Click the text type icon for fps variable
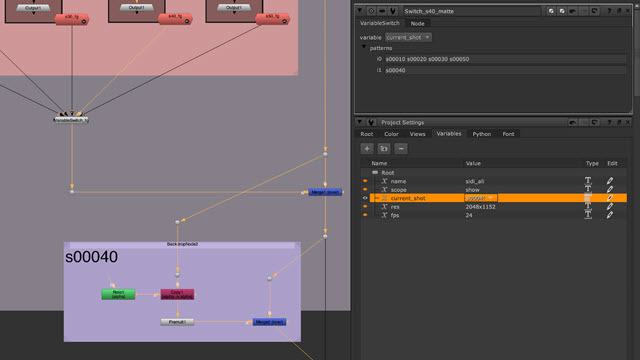The height and width of the screenshot is (360, 640). pyautogui.click(x=588, y=215)
